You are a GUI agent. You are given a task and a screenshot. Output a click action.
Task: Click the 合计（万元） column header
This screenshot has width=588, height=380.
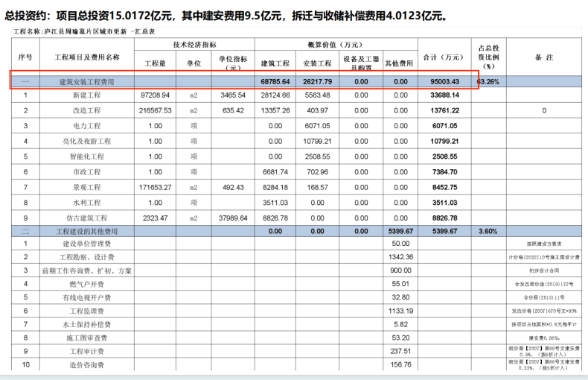(444, 57)
